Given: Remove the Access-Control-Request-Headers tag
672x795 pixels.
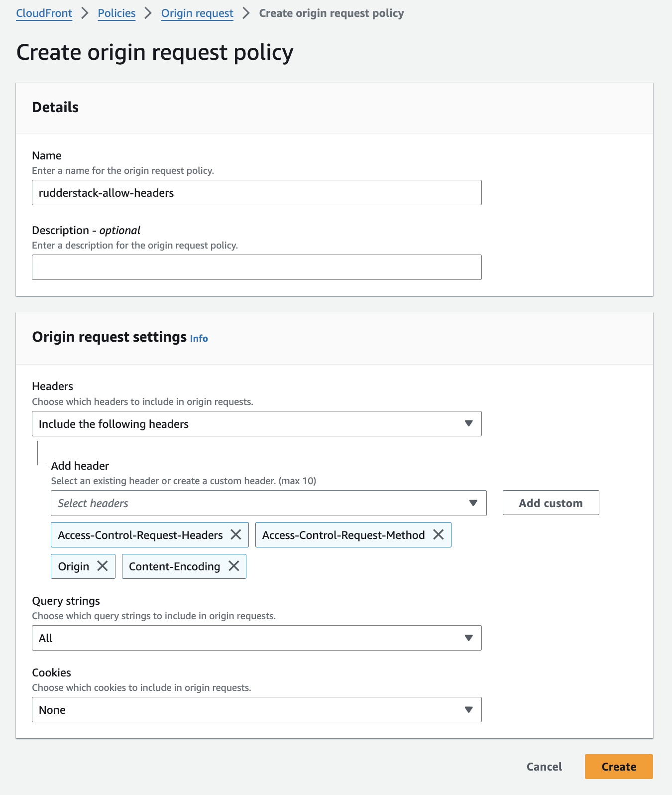Looking at the screenshot, I should tap(236, 534).
